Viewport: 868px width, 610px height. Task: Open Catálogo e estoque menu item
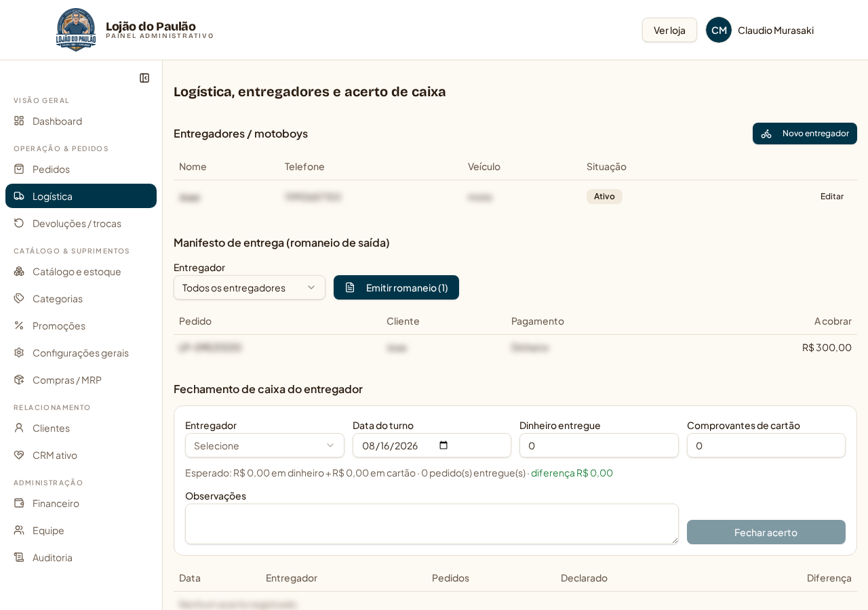click(x=81, y=271)
